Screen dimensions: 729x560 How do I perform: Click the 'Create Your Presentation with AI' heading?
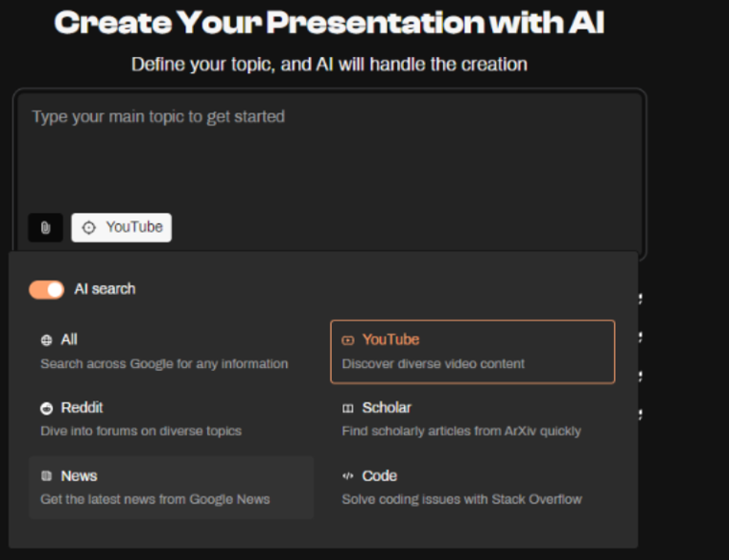point(329,22)
